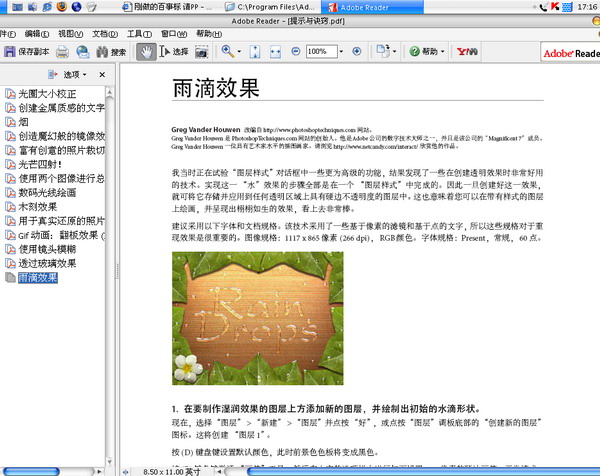
Task: Select the Hand tool
Action: [x=146, y=52]
